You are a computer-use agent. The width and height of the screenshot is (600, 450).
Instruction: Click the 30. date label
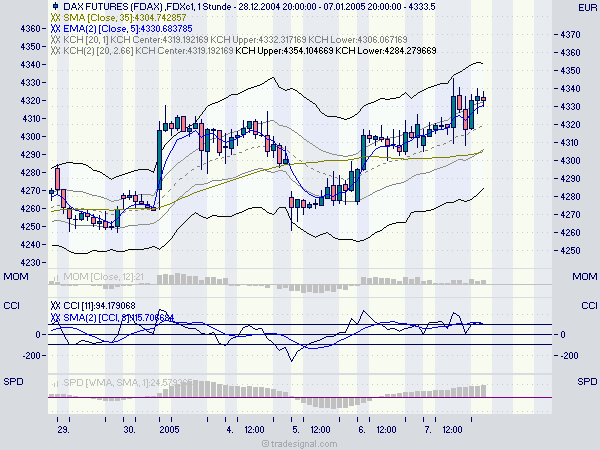(129, 430)
